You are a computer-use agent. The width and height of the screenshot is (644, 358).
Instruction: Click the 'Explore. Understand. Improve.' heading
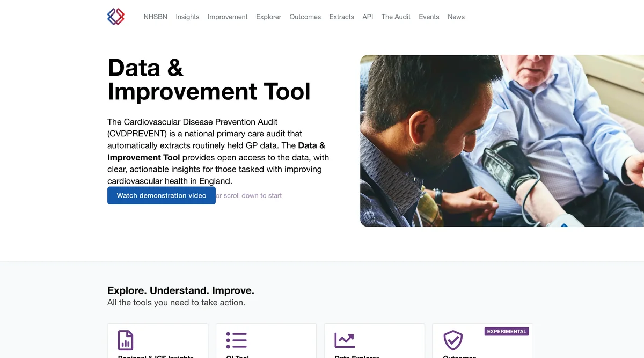[181, 290]
